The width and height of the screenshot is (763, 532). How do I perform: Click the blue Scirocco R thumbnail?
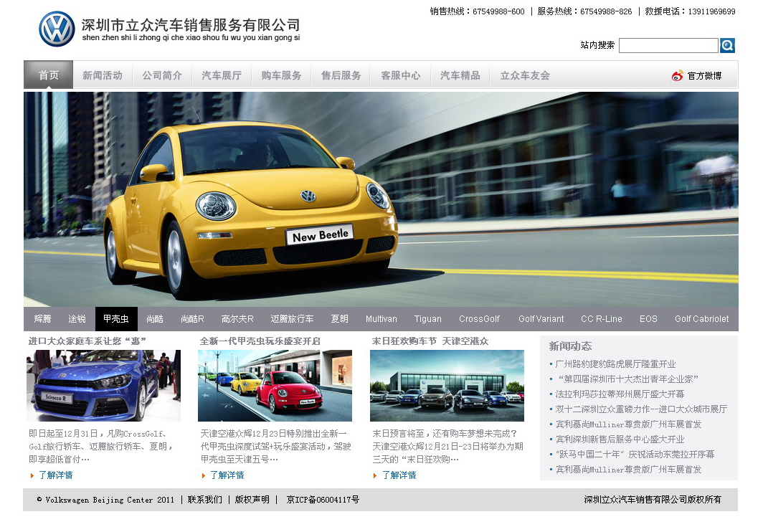coord(104,386)
